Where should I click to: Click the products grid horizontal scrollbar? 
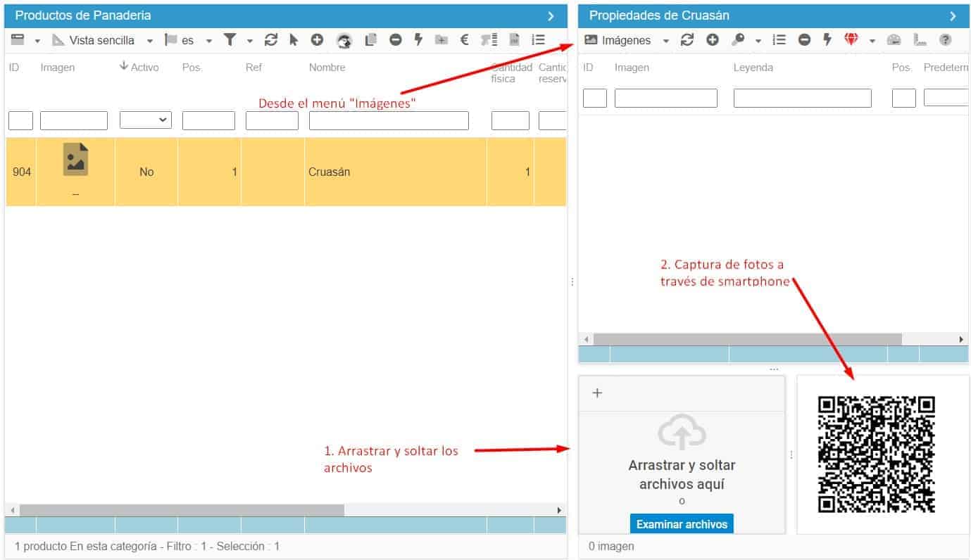coord(182,510)
